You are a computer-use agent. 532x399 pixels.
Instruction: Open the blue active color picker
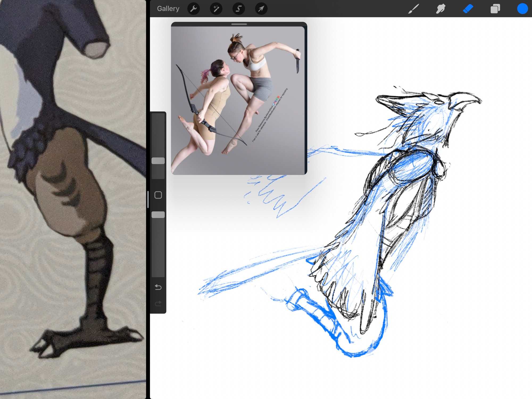click(522, 9)
